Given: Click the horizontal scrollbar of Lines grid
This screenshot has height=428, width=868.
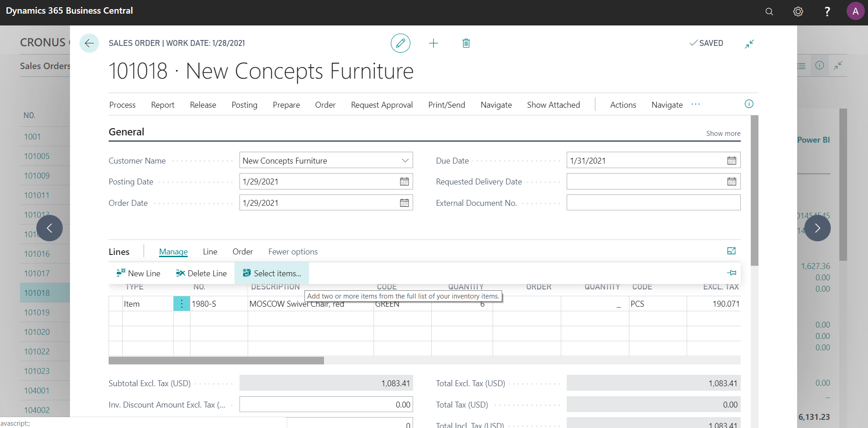Looking at the screenshot, I should (x=216, y=360).
